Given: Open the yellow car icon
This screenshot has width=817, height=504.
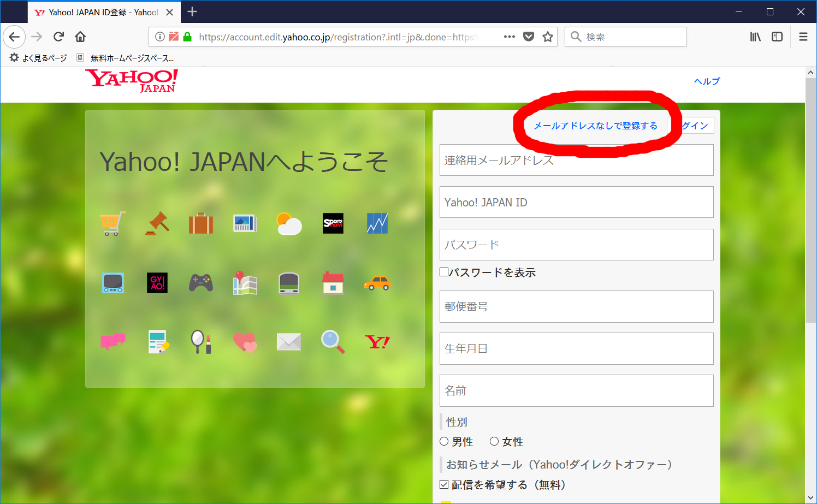Looking at the screenshot, I should (x=377, y=283).
